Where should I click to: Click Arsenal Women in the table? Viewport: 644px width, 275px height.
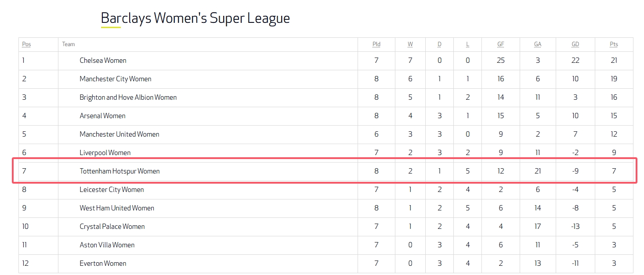tap(102, 116)
